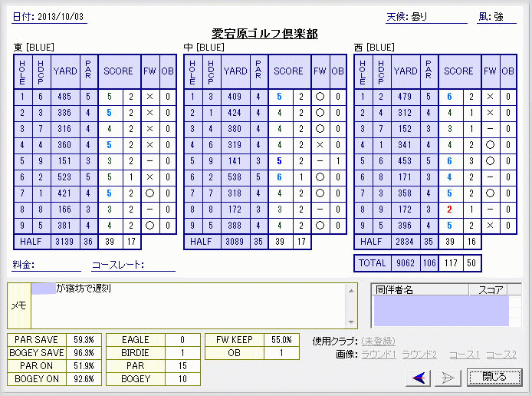
Task: Select TOTAL par value 106
Action: click(429, 263)
